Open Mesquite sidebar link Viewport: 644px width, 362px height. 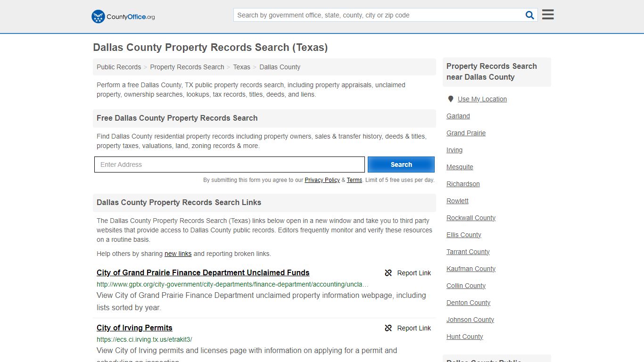point(460,167)
